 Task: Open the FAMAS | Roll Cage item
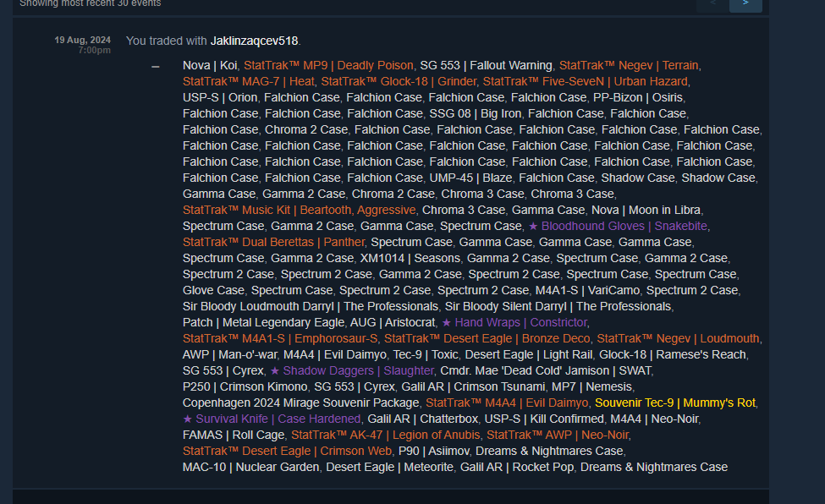[x=234, y=435]
